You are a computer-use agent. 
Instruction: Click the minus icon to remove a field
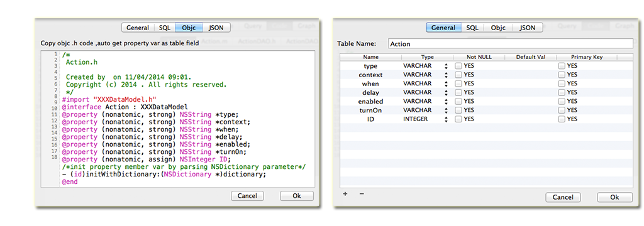click(362, 194)
